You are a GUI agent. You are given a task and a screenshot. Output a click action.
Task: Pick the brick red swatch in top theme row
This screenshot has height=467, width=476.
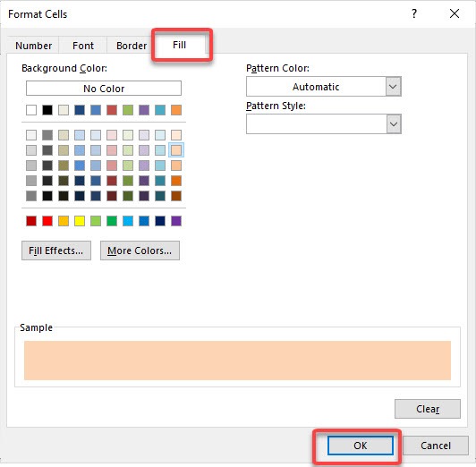[x=112, y=110]
